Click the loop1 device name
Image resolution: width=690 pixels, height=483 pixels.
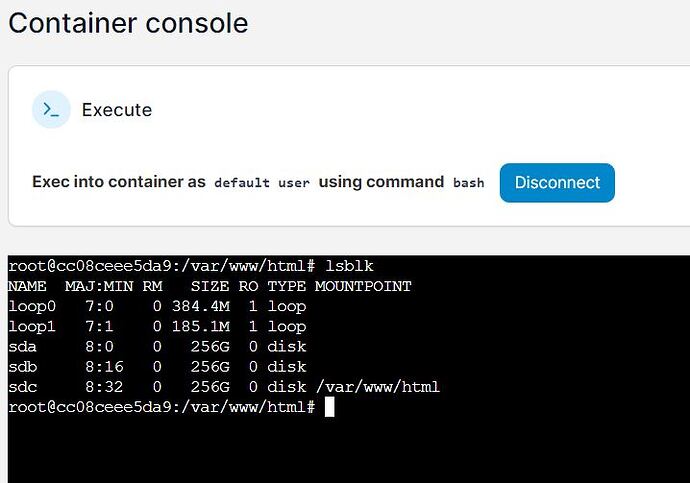pos(32,327)
